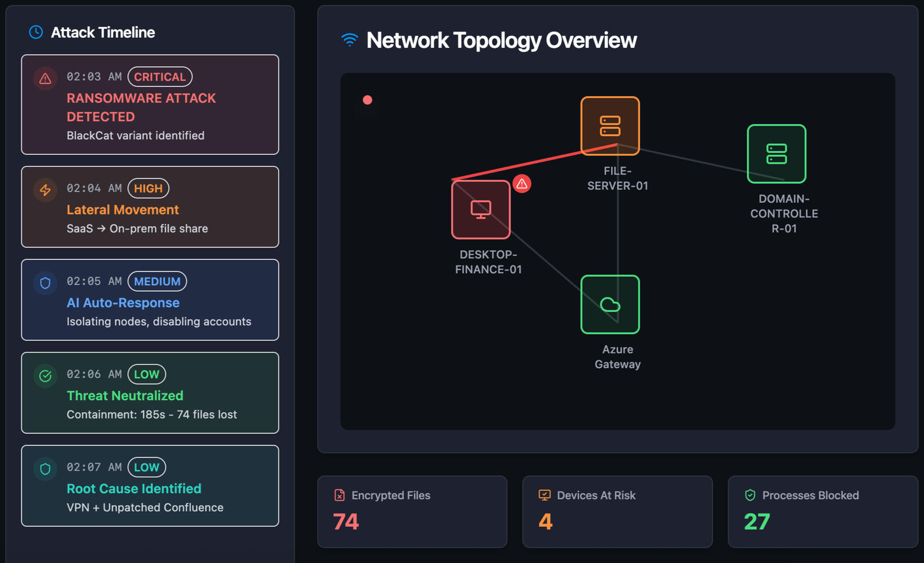Click the red status dot in topology
Screen dimensions: 924x563
(x=368, y=100)
